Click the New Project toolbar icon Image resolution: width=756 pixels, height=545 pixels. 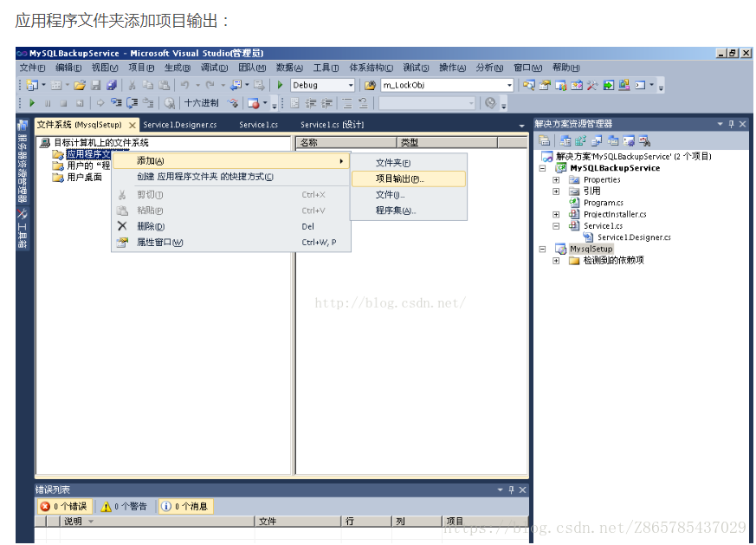(32, 86)
